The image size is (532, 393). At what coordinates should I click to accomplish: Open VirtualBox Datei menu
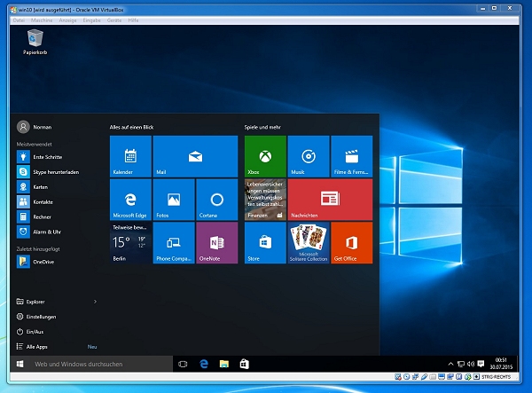pyautogui.click(x=19, y=20)
